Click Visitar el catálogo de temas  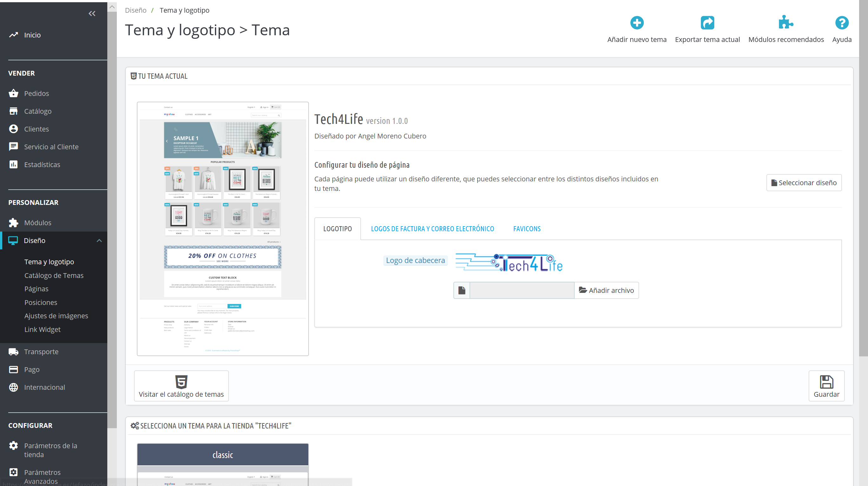[x=181, y=386]
